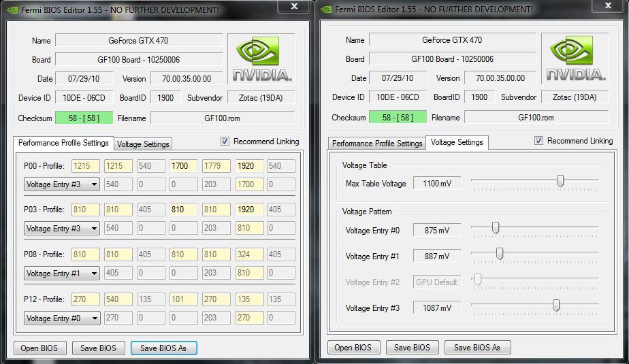Screen dimensions: 629x364
Task: Click the Filename GF100.rom field in the right window
Action: 536,118
